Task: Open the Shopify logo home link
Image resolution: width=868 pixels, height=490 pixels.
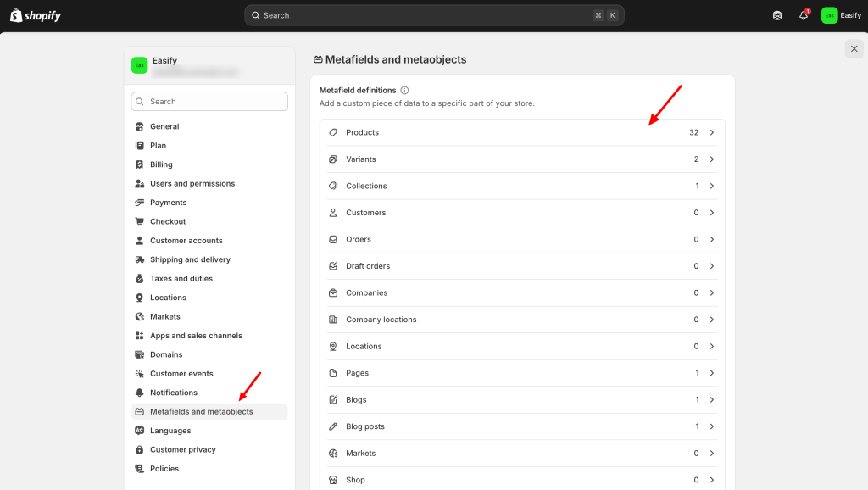Action: coord(36,15)
